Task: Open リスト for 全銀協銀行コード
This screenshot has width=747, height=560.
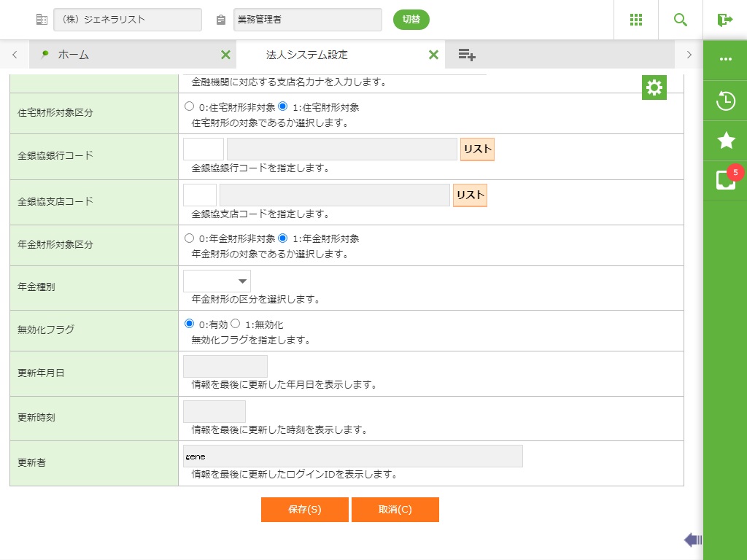Action: coord(477,149)
